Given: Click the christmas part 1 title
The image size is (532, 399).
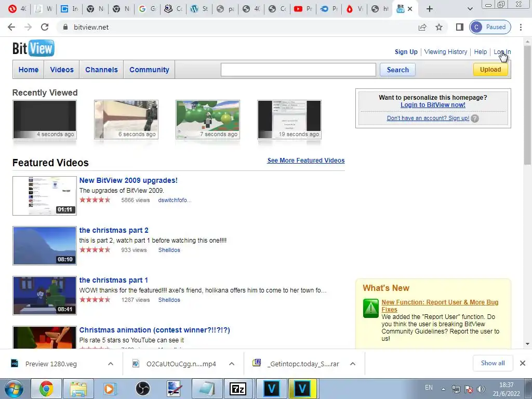Looking at the screenshot, I should click(113, 280).
